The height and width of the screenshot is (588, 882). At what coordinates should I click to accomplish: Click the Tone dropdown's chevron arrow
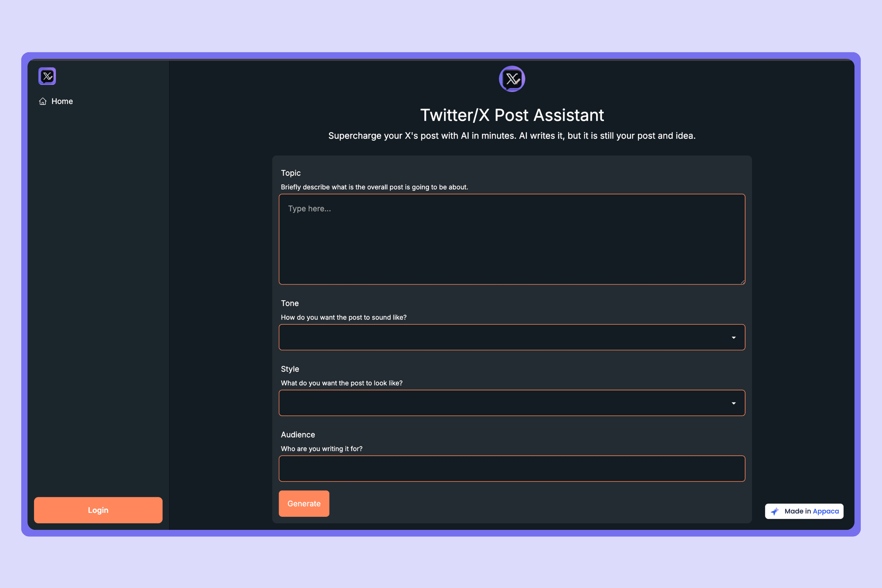734,337
